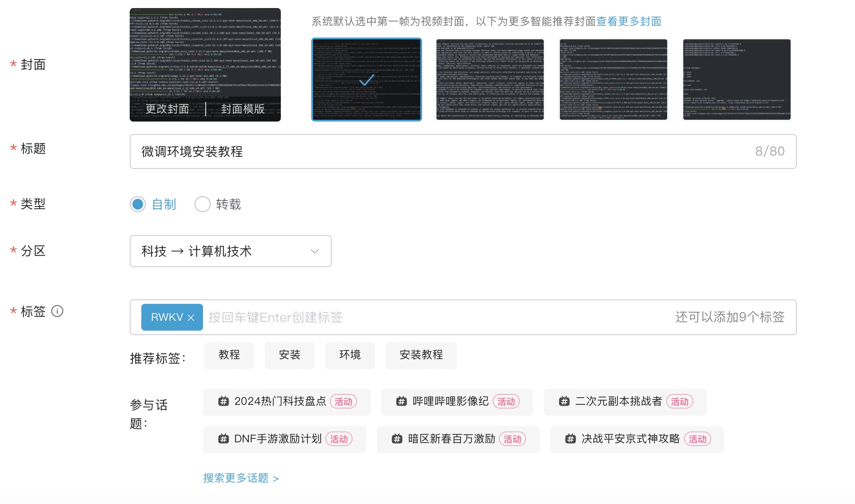Open the 查看更多封面 link

[628, 21]
